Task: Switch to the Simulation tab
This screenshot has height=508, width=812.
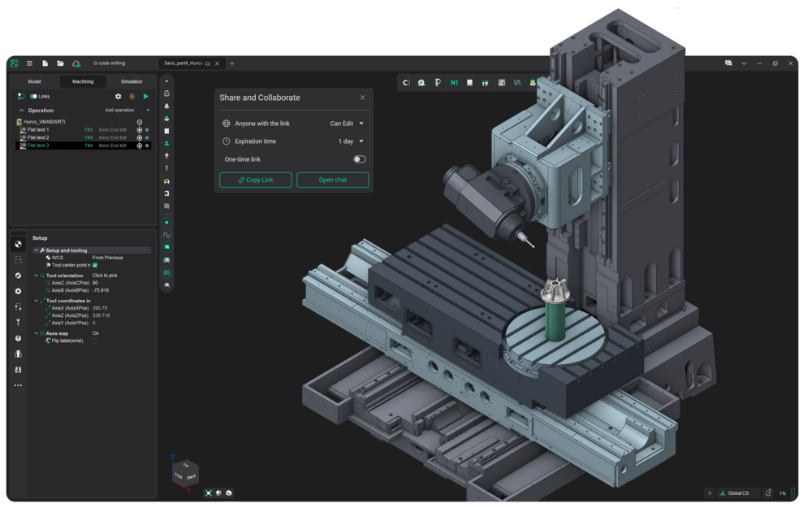Action: click(x=131, y=81)
